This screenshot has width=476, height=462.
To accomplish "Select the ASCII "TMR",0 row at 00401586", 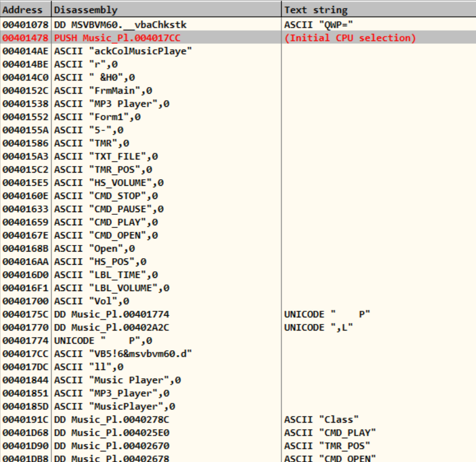I will (238, 143).
